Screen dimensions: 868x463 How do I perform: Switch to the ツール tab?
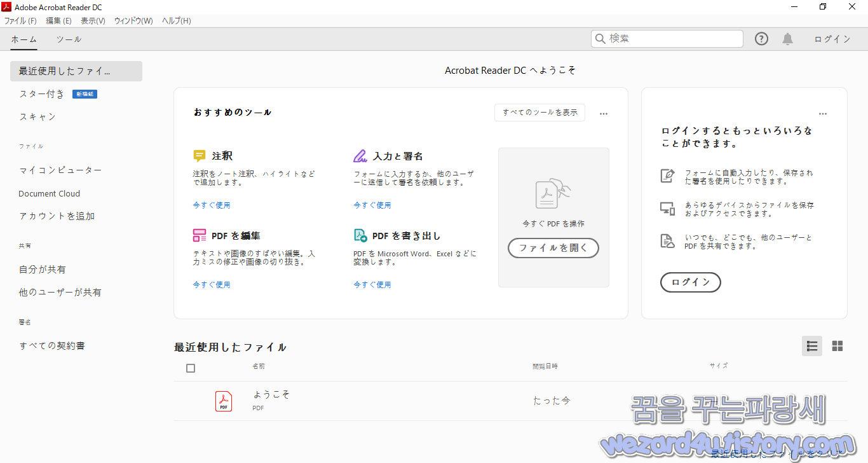(x=69, y=39)
